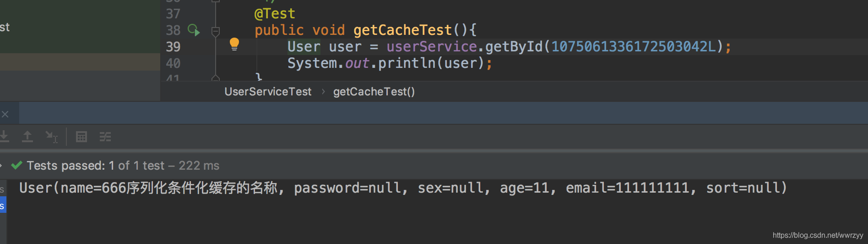This screenshot has width=868, height=244.
Task: Click the run test gutter icon beside getCacheTest
Action: click(194, 30)
